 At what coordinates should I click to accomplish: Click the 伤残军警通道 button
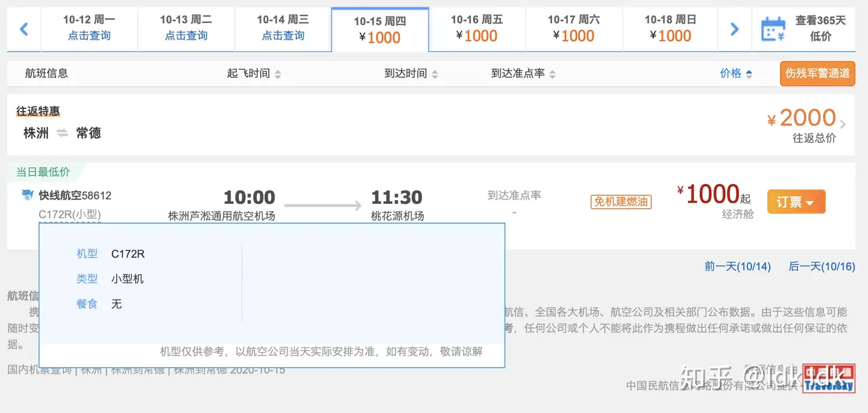pyautogui.click(x=817, y=74)
